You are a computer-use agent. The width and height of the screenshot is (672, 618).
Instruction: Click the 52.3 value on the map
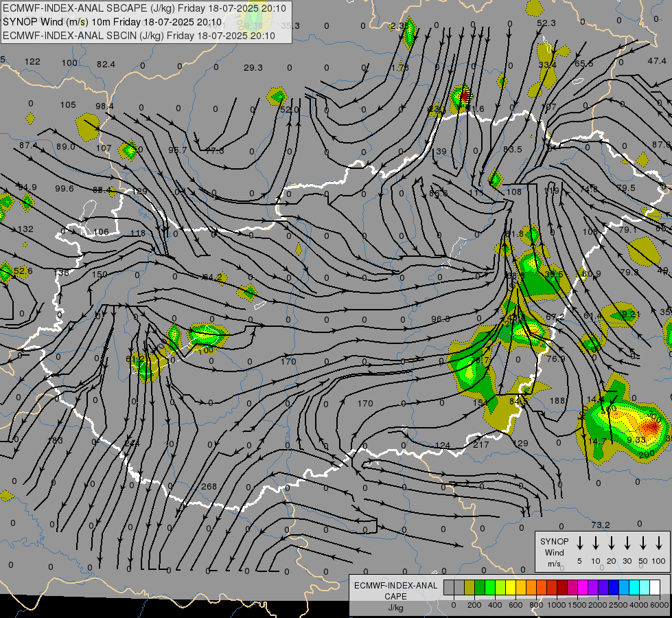546,23
